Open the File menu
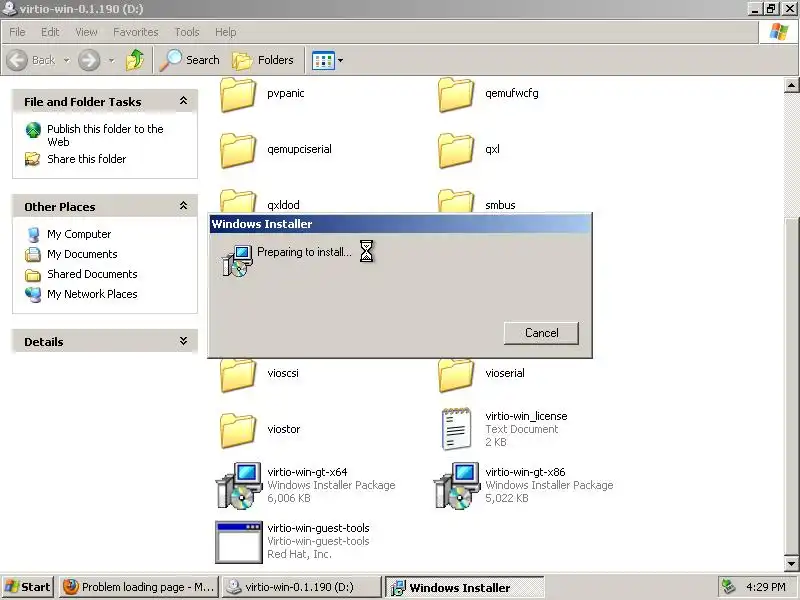Viewport: 800px width, 600px height. (17, 32)
